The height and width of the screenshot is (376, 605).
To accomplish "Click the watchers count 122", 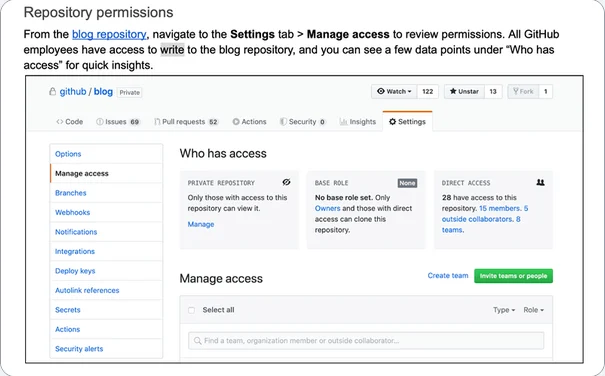I will [428, 91].
